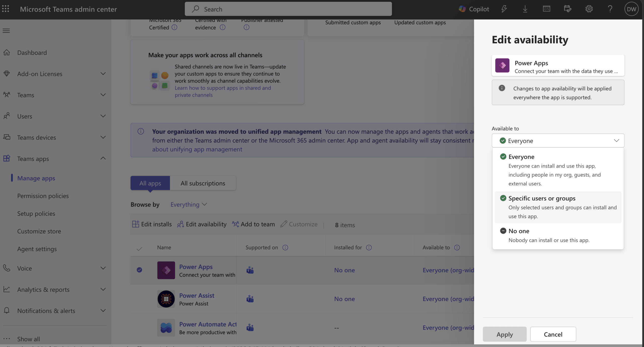This screenshot has width=644, height=347.
Task: Uncheck the Power Apps row checkbox
Action: pyautogui.click(x=139, y=270)
